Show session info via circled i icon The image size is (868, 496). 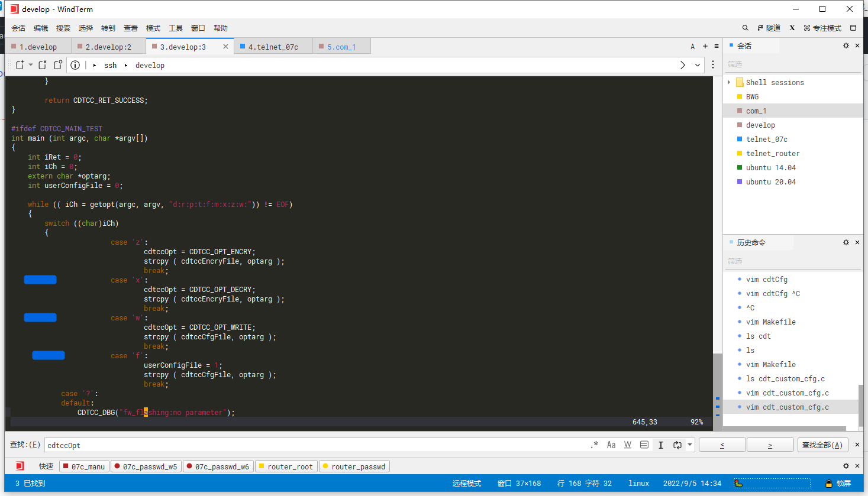(x=75, y=65)
